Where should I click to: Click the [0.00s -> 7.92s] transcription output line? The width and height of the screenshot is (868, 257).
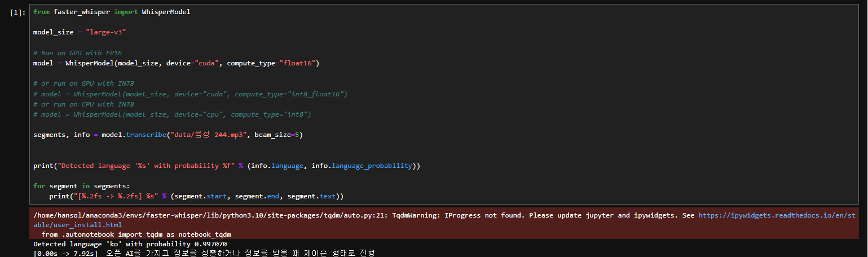(204, 253)
